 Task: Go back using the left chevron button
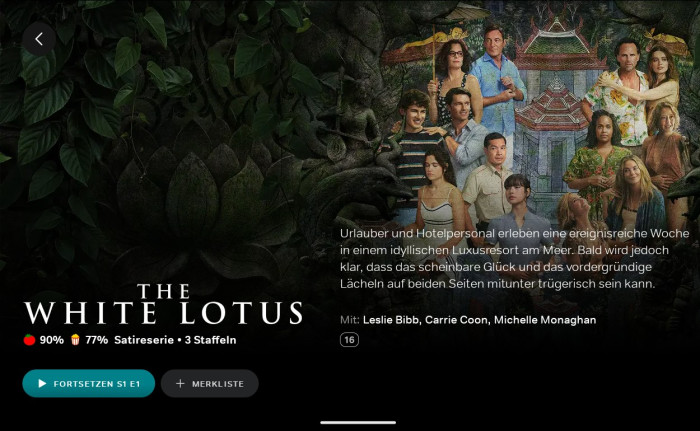(x=39, y=39)
